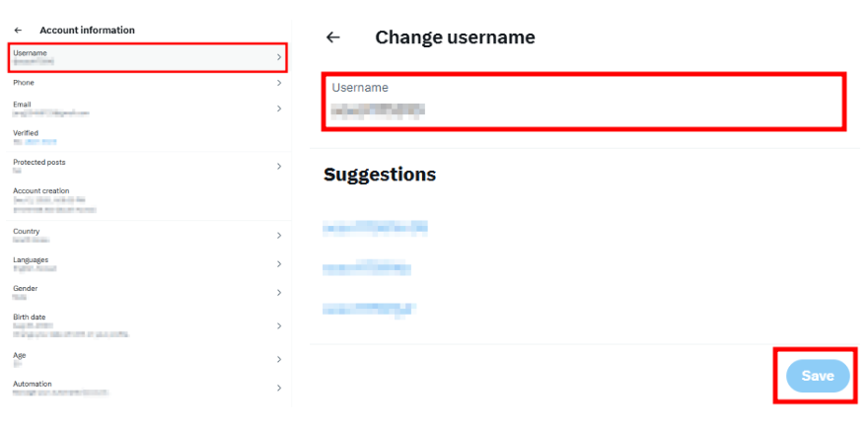Open the Protected posts setting
The width and height of the screenshot is (868, 428).
[x=39, y=162]
